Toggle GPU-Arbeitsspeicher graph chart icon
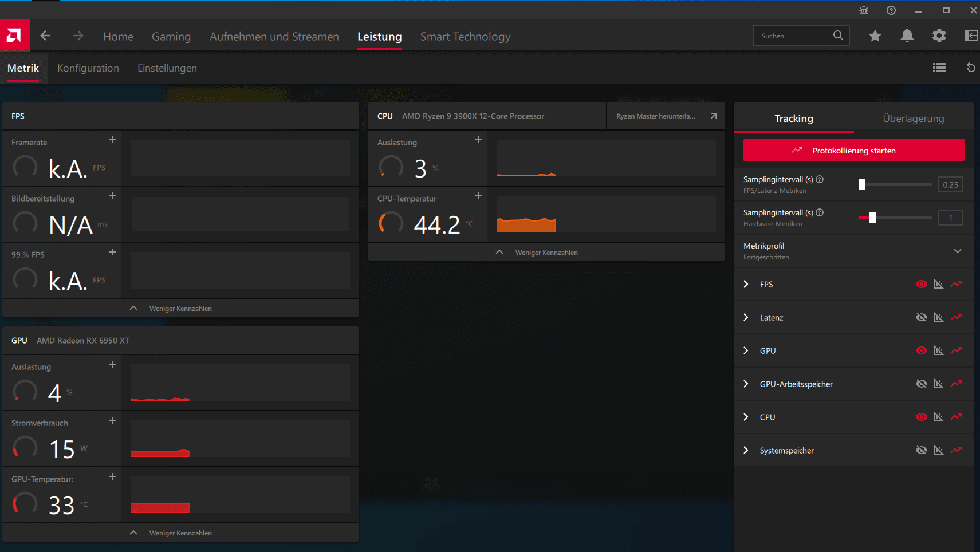980x552 pixels. click(x=939, y=384)
